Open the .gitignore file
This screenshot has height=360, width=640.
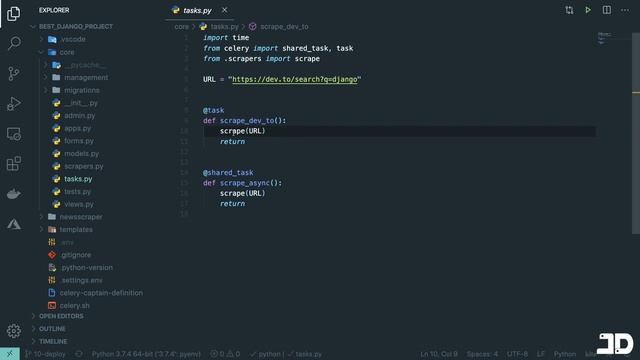coord(76,255)
